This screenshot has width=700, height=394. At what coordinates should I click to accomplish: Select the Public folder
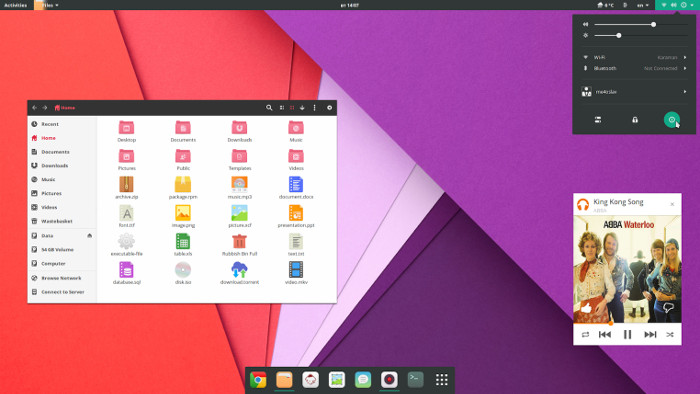pyautogui.click(x=183, y=156)
